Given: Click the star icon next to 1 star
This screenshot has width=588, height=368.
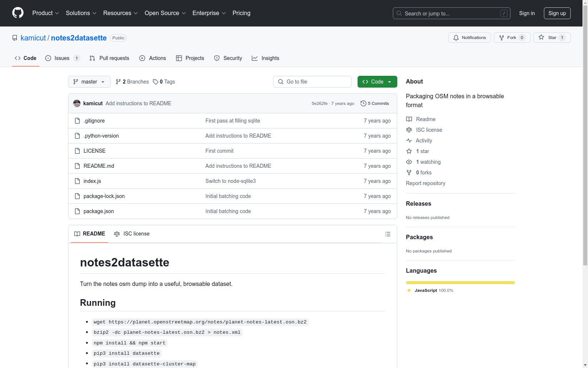Looking at the screenshot, I should [409, 151].
